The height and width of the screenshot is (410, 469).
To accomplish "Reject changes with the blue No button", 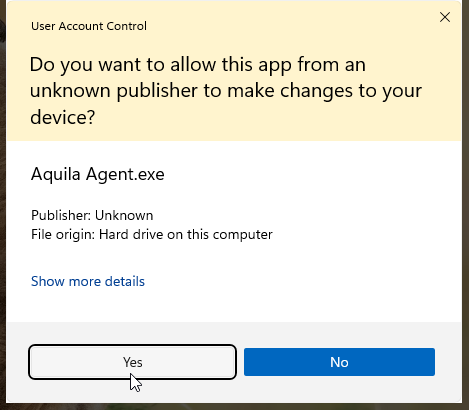I will click(x=339, y=362).
